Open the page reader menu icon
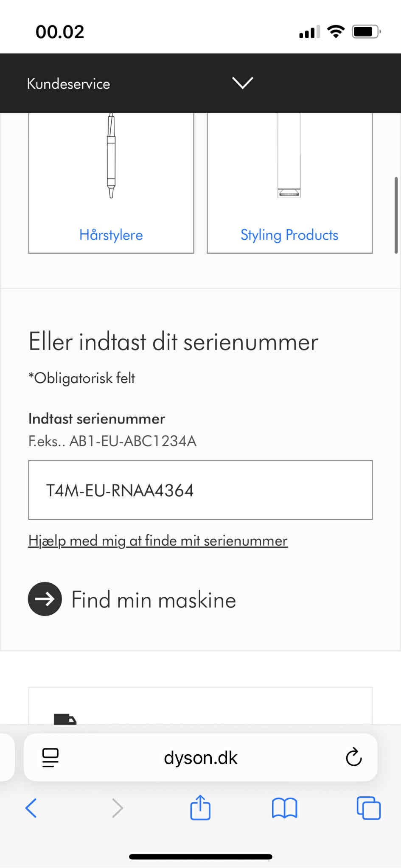 pyautogui.click(x=50, y=758)
